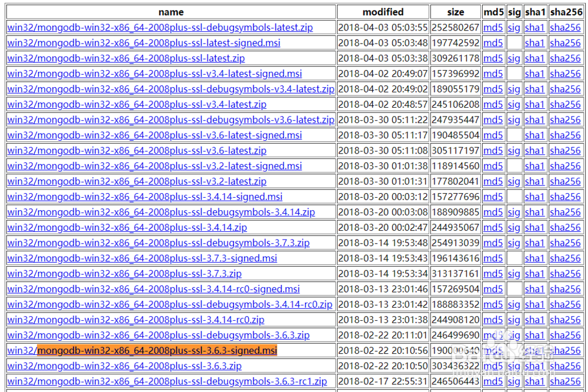
Task: Open sha256 link for debugsymbols-3.4.14-rc0.zip row
Action: [565, 304]
